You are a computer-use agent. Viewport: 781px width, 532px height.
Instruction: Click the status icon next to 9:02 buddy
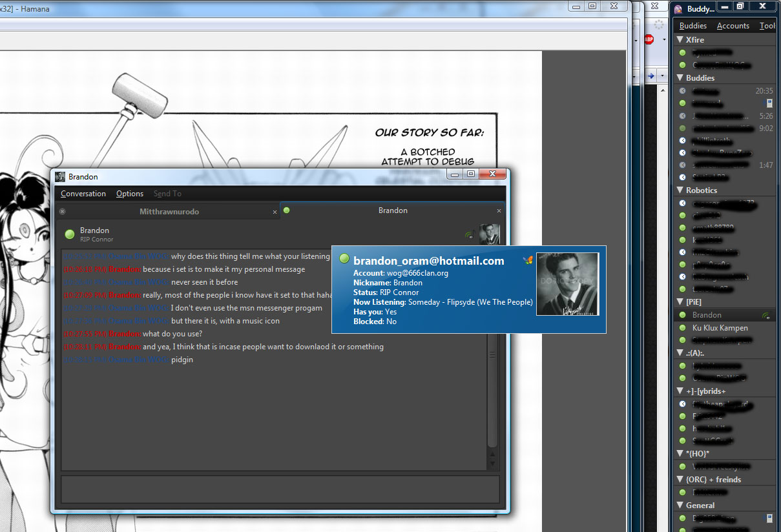click(x=683, y=128)
